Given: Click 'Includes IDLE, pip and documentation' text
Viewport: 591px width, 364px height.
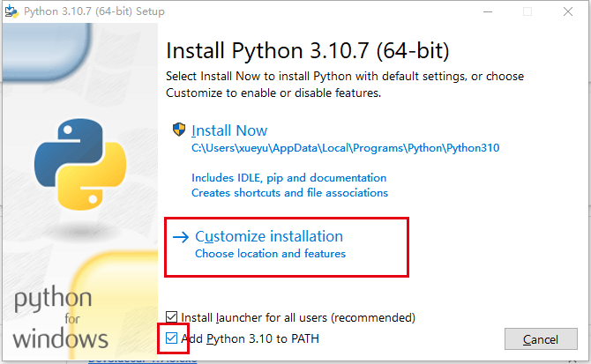Looking at the screenshot, I should 288,178.
